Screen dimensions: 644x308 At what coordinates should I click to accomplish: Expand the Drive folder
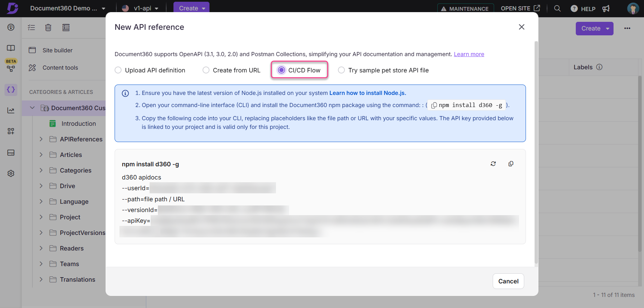[x=41, y=186]
